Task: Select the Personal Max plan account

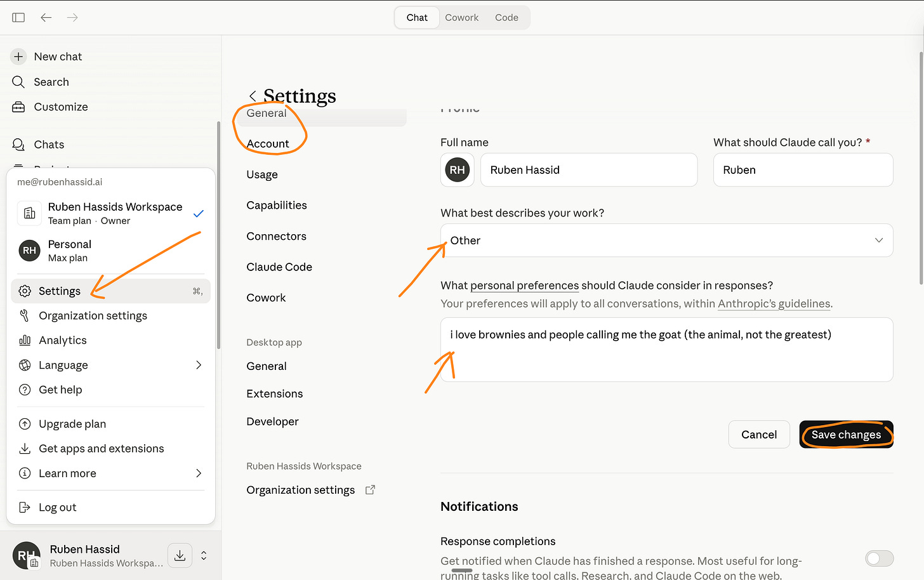Action: tap(111, 251)
